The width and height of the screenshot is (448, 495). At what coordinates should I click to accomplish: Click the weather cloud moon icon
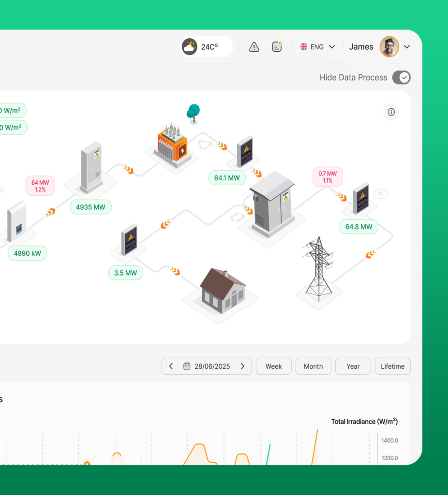[189, 47]
